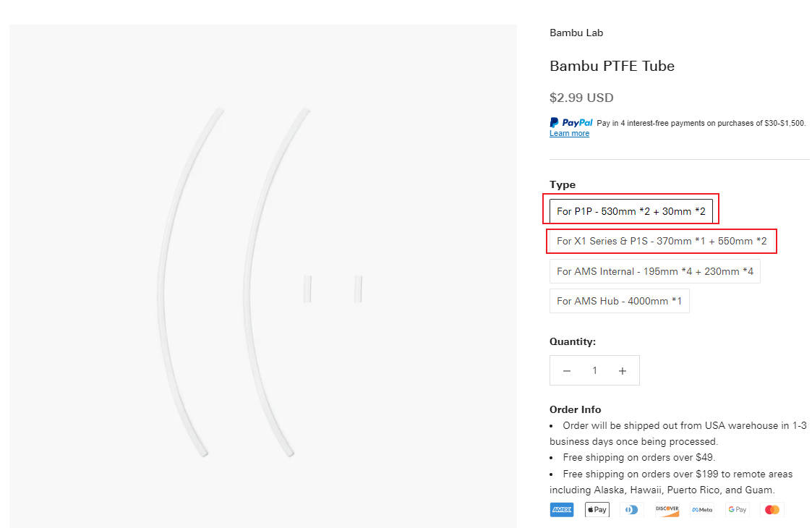Decrease quantity with the minus button
Viewport: 812px width, 528px height.
tap(567, 370)
